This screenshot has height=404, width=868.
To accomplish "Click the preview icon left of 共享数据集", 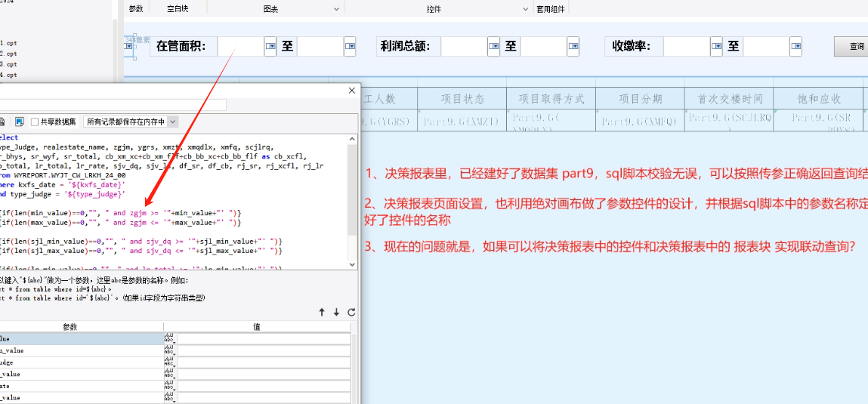I will click(x=20, y=122).
